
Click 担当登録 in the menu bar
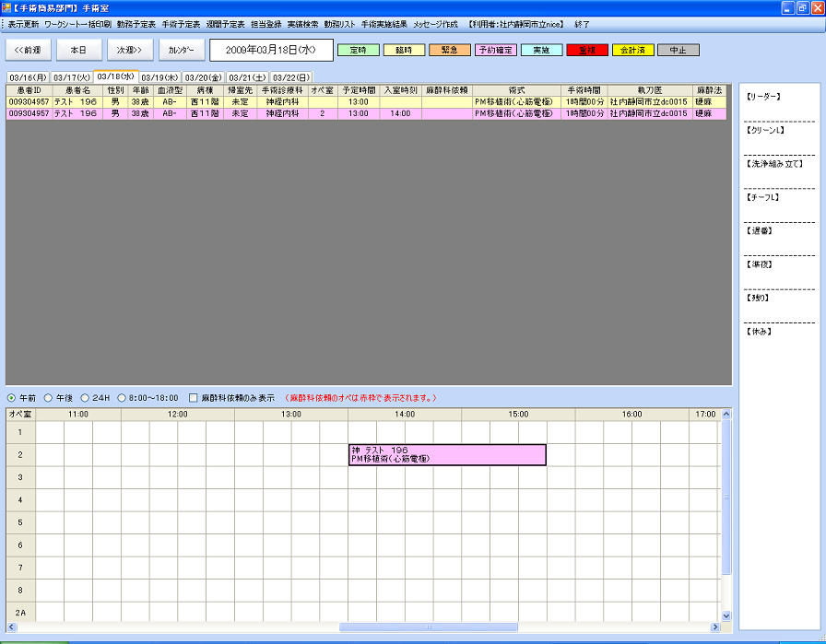266,24
